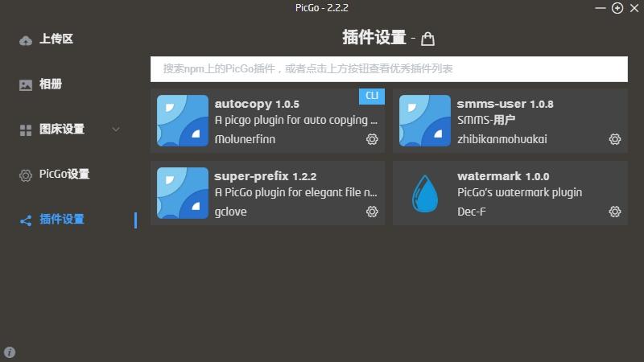The height and width of the screenshot is (362, 644).
Task: Expand the 图床设置 chevron
Action: click(116, 130)
